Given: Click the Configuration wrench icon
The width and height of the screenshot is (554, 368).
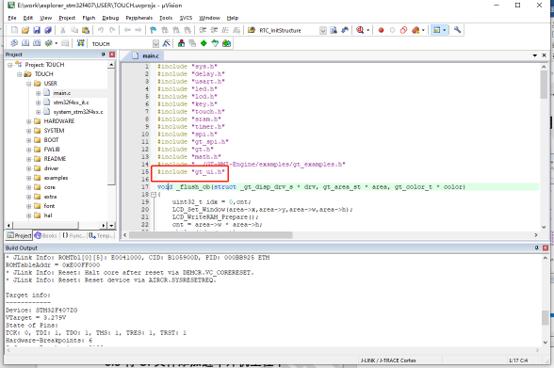Looking at the screenshot, I should coord(457,30).
